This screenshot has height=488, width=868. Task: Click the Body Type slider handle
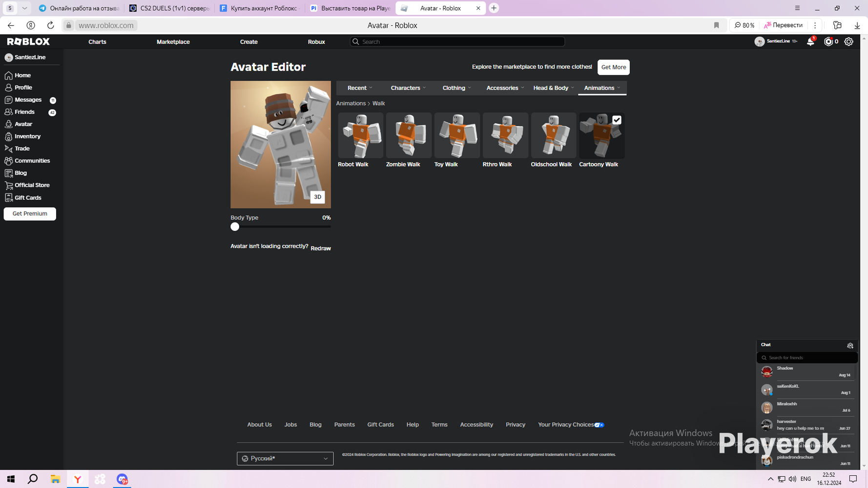235,226
